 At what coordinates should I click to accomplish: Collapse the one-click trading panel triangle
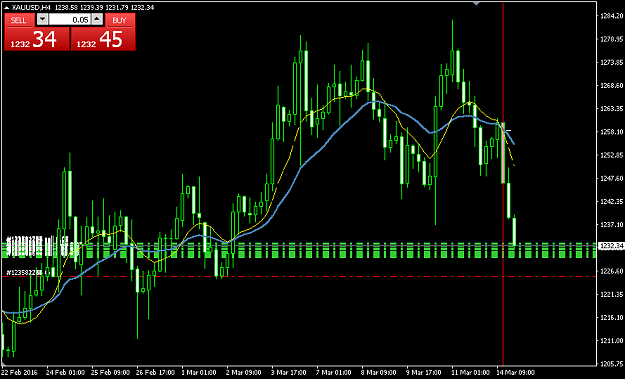point(6,8)
